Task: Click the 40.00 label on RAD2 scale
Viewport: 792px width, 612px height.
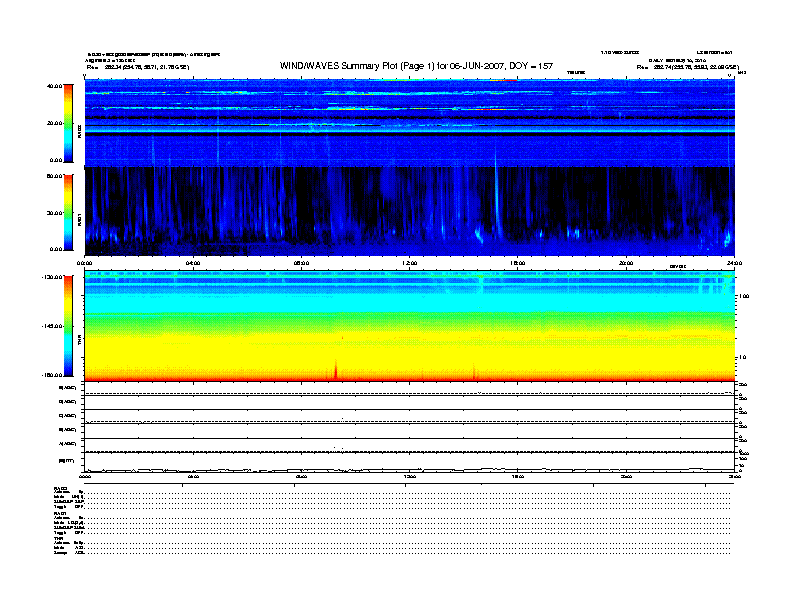Action: 54,86
